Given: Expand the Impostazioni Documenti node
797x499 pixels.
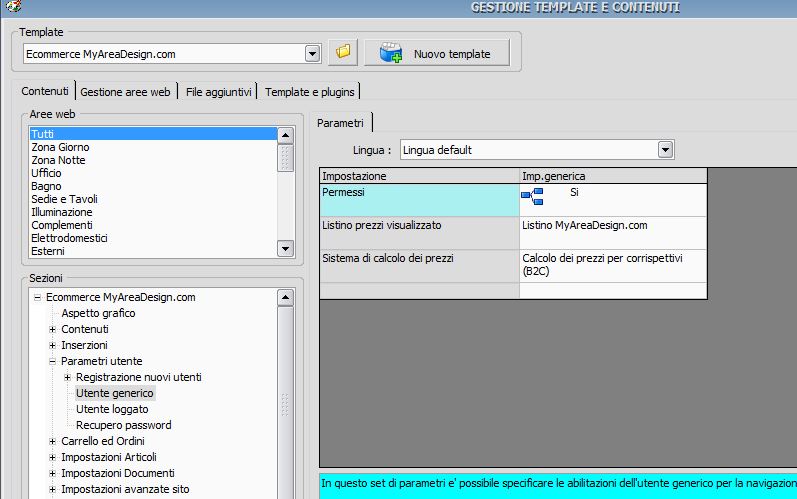Looking at the screenshot, I should click(x=52, y=474).
